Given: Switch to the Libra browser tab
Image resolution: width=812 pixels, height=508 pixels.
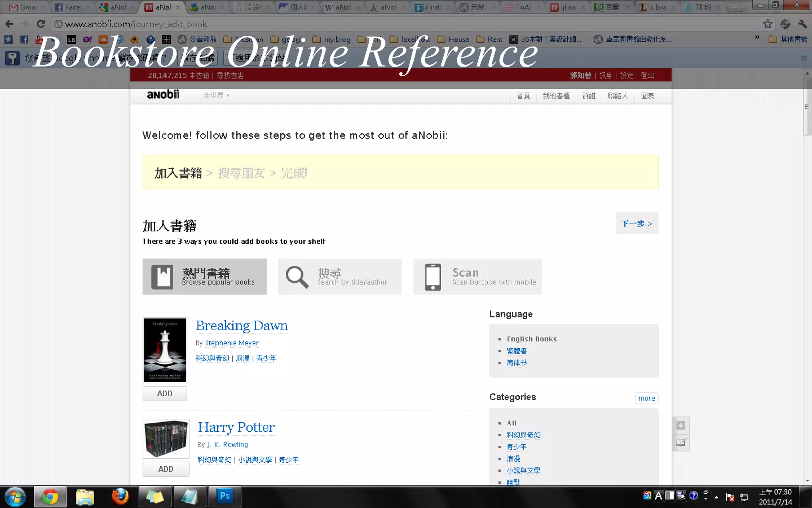Looking at the screenshot, I should [658, 7].
